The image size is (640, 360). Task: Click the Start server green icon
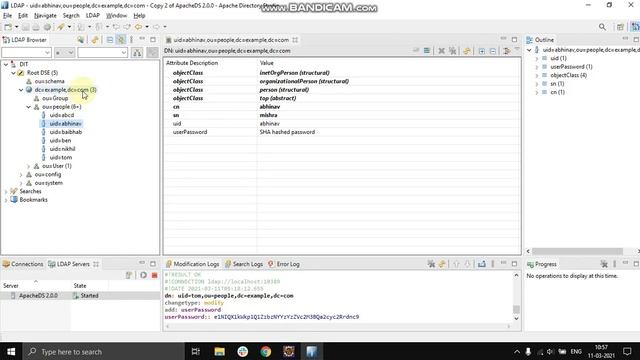pos(143,275)
